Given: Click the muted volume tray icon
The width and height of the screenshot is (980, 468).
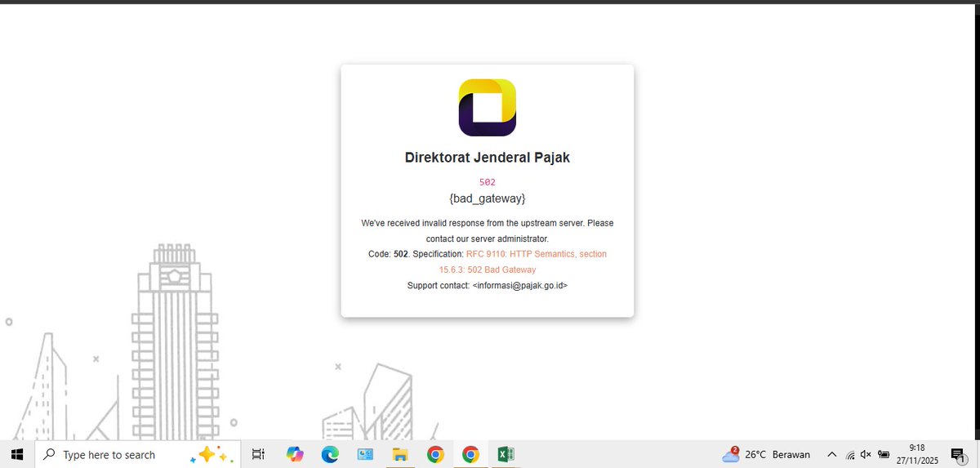Looking at the screenshot, I should coord(866,455).
